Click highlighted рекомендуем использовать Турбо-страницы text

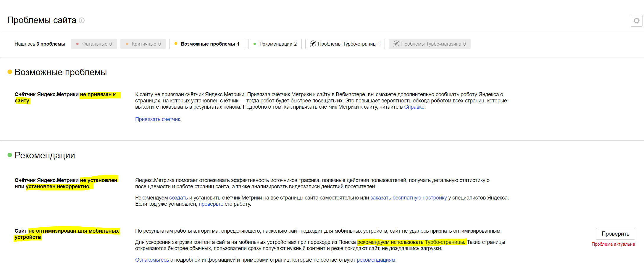tap(411, 242)
